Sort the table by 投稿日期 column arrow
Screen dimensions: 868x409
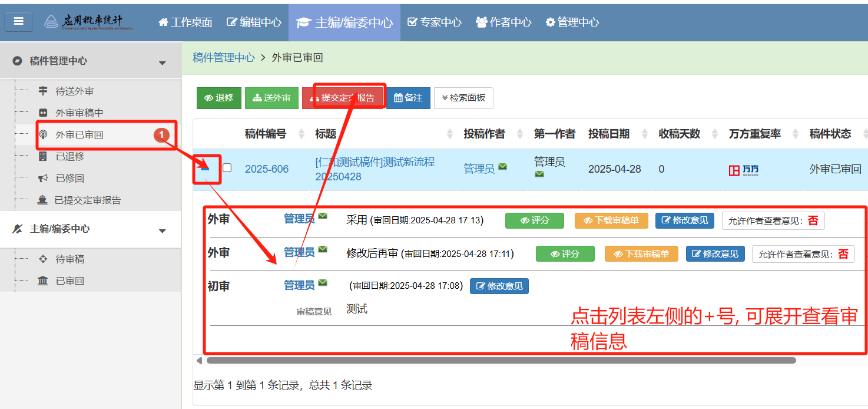[x=644, y=134]
